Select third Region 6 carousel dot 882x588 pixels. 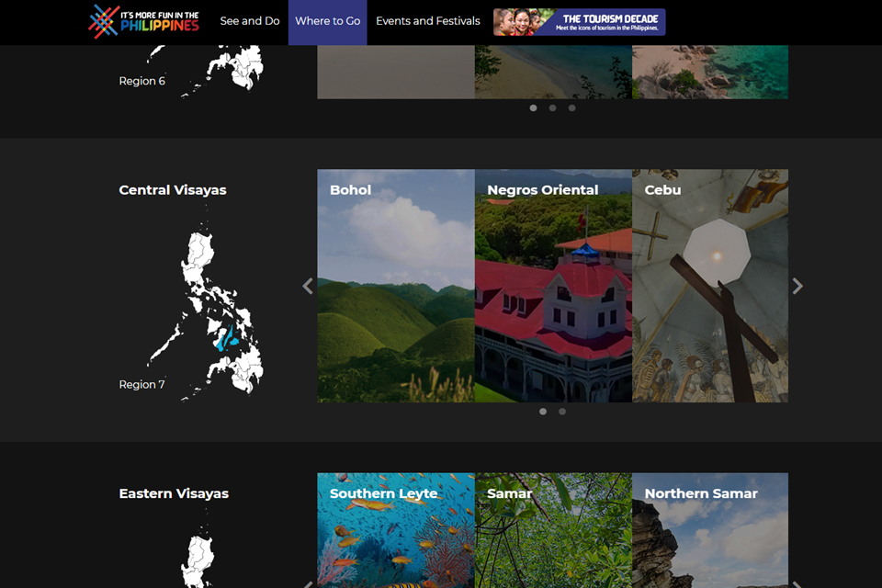tap(571, 108)
